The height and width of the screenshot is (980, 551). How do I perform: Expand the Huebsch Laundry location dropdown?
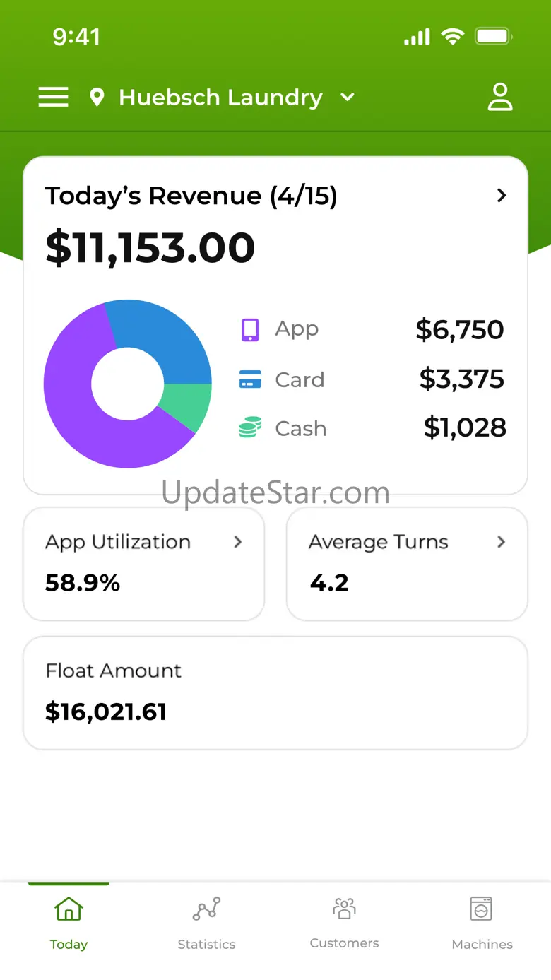[x=348, y=98]
